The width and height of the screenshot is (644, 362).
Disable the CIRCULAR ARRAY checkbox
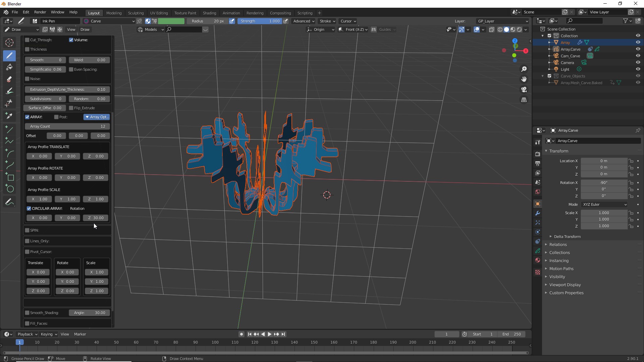pos(29,208)
